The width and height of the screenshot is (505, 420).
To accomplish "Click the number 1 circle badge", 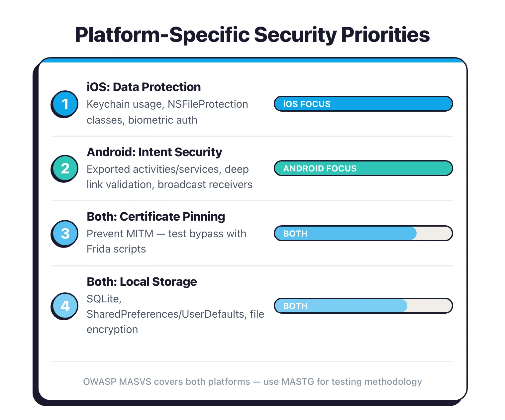I will click(x=65, y=104).
